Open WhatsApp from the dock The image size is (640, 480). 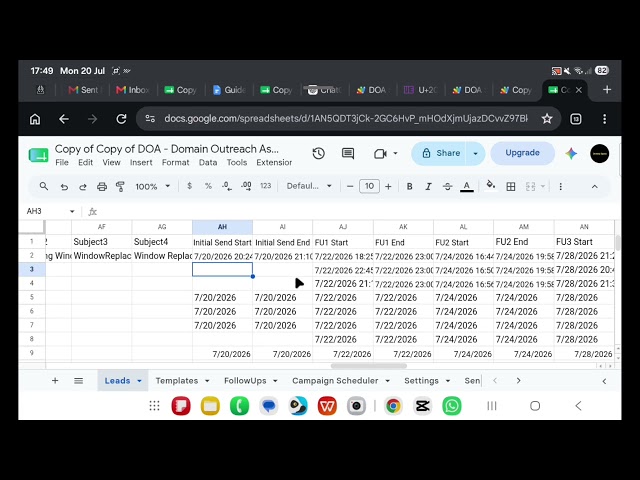pos(452,406)
